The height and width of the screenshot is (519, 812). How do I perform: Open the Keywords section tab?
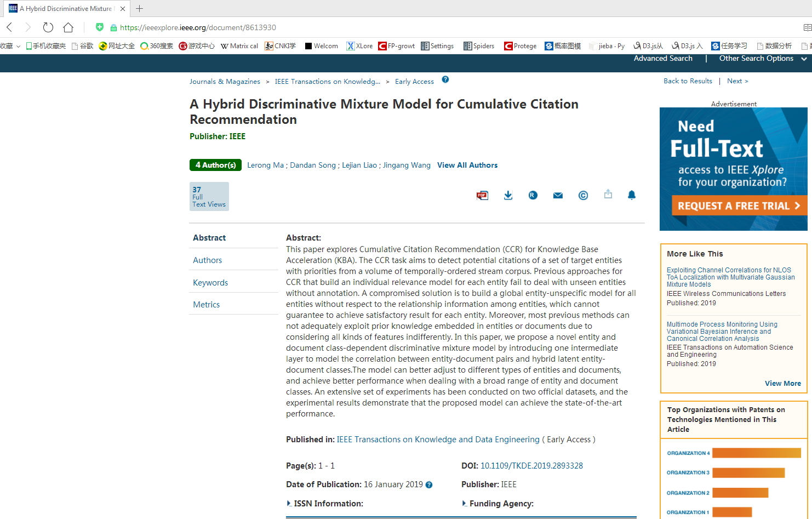(x=210, y=283)
